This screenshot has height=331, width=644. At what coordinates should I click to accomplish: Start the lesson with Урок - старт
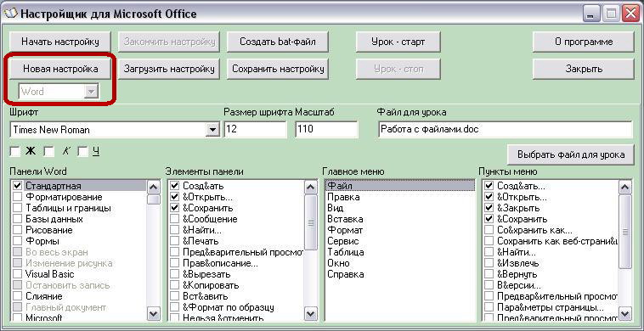coord(398,42)
